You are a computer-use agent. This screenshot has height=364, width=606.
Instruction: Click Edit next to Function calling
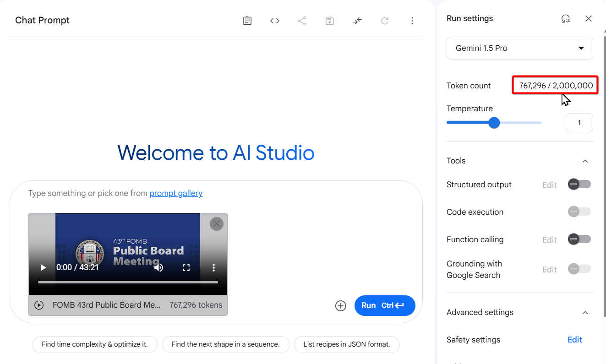click(550, 240)
